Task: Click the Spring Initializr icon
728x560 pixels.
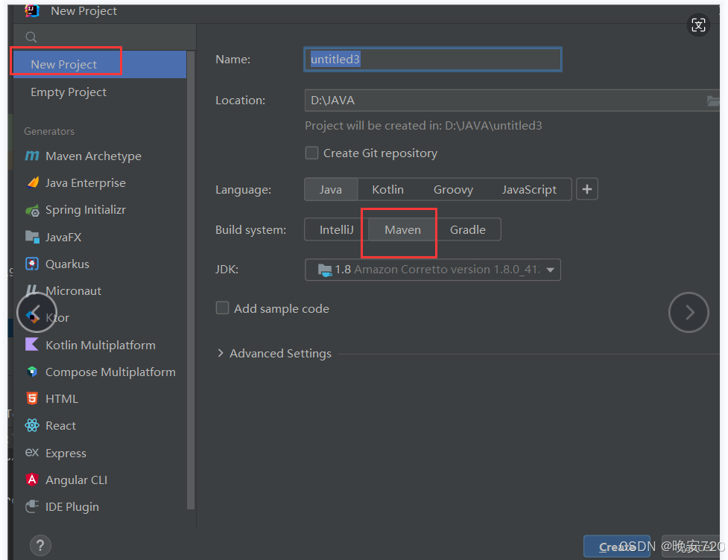Action: point(32,210)
